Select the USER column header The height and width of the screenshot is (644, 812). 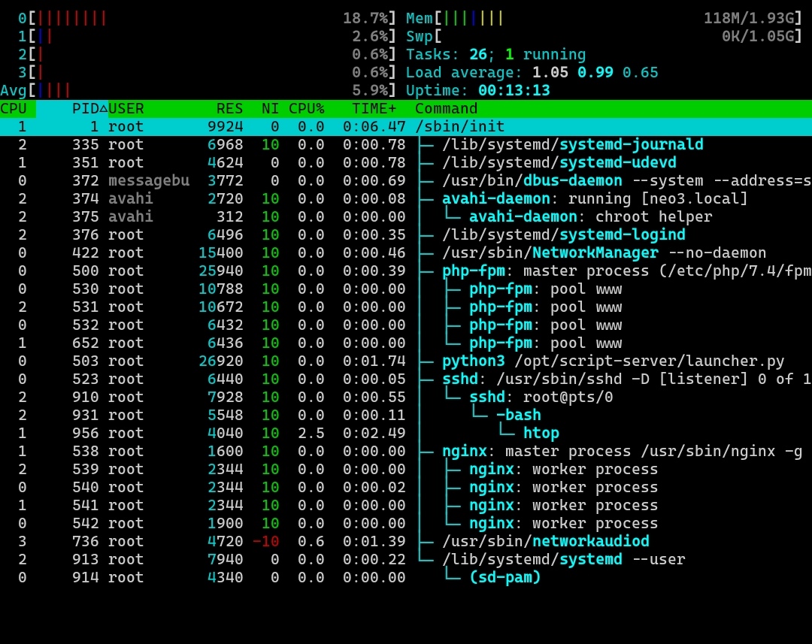pyautogui.click(x=126, y=108)
